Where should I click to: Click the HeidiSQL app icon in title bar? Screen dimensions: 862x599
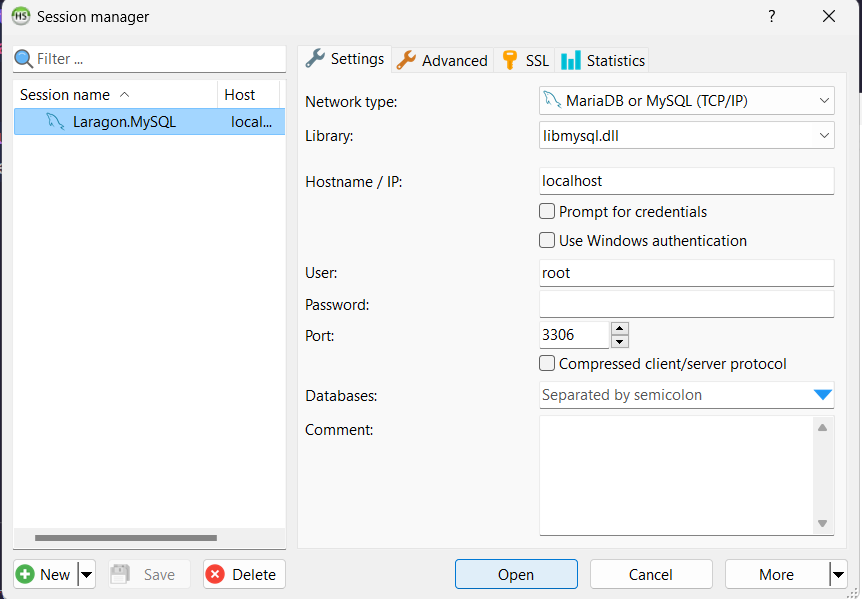point(20,16)
